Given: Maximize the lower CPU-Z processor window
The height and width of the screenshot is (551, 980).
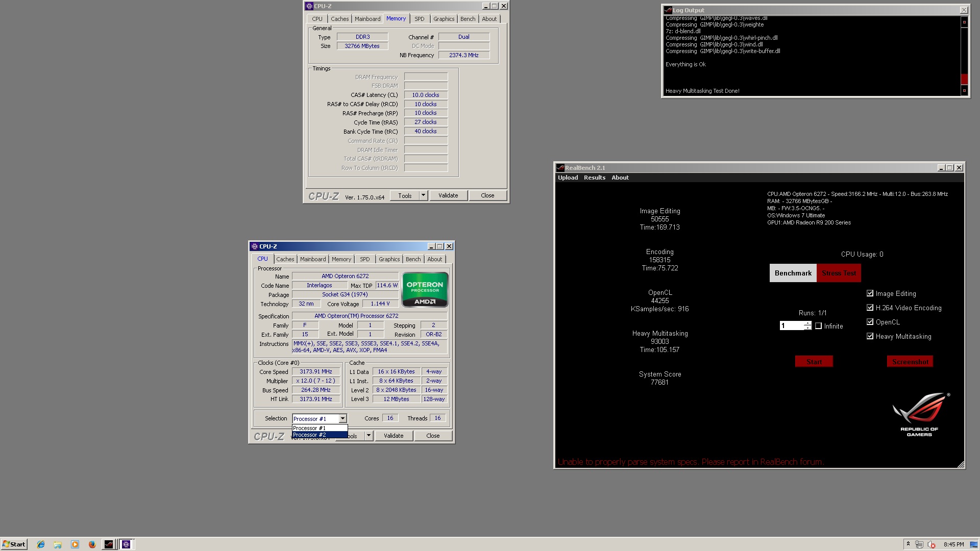Looking at the screenshot, I should [440, 246].
